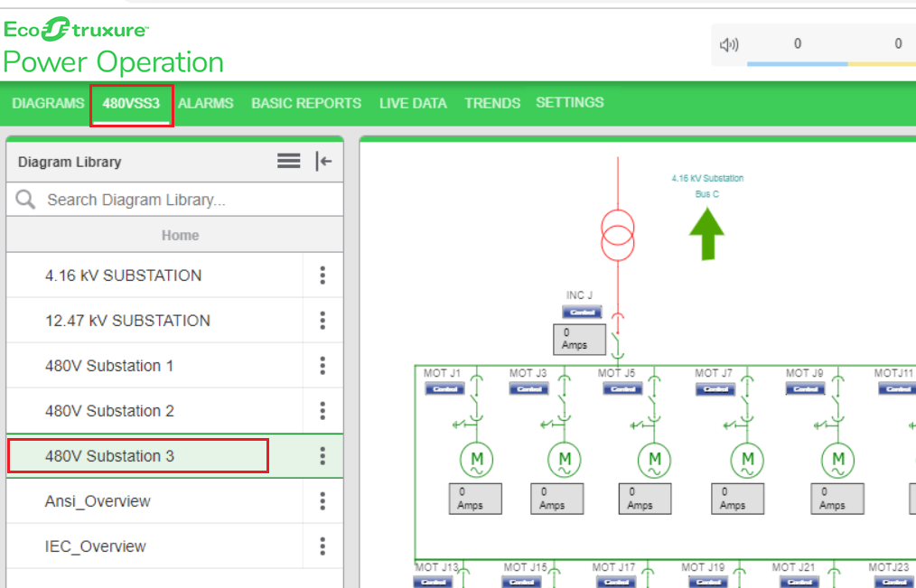Screen dimensions: 916x588
Task: Click the 0 Amps box under MOT J5
Action: [645, 499]
